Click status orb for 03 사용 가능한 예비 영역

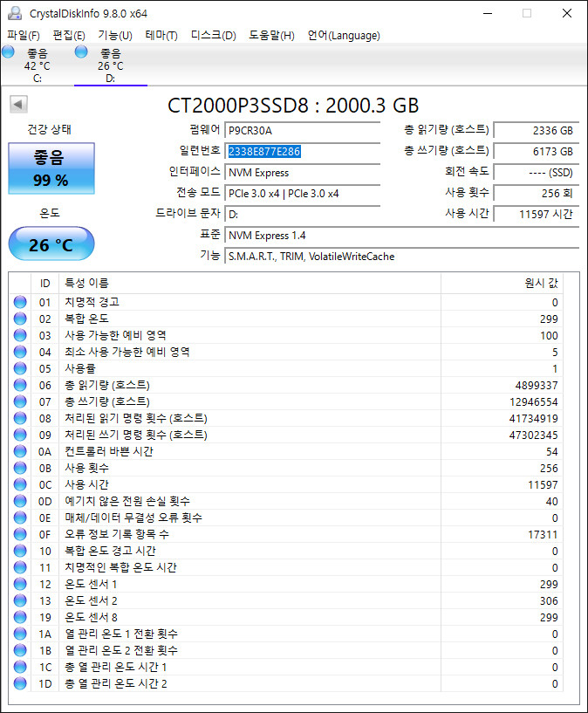(x=20, y=335)
